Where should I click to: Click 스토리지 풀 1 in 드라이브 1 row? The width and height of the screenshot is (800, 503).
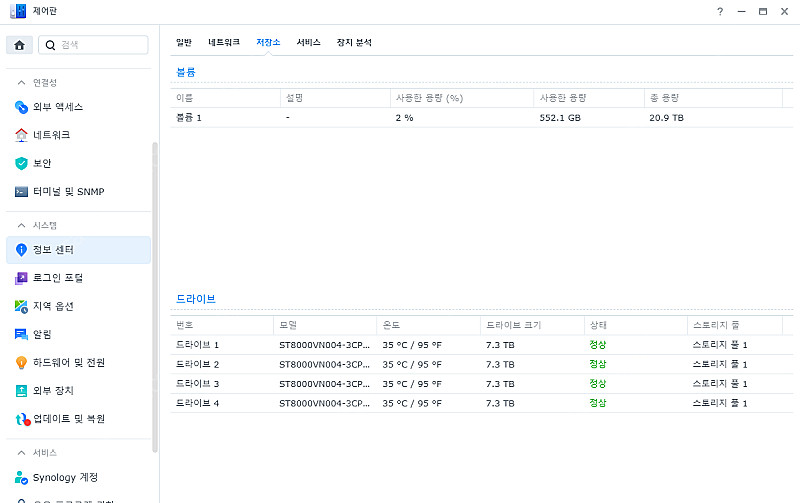click(720, 345)
